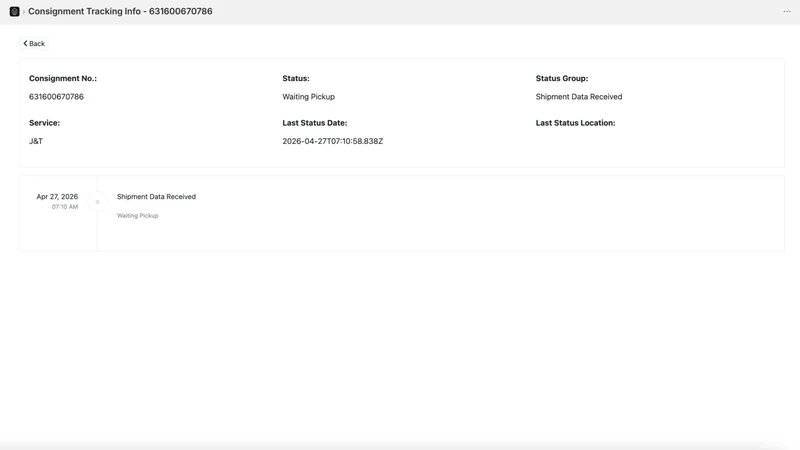Click the 07:10 AM timeline time

[65, 207]
